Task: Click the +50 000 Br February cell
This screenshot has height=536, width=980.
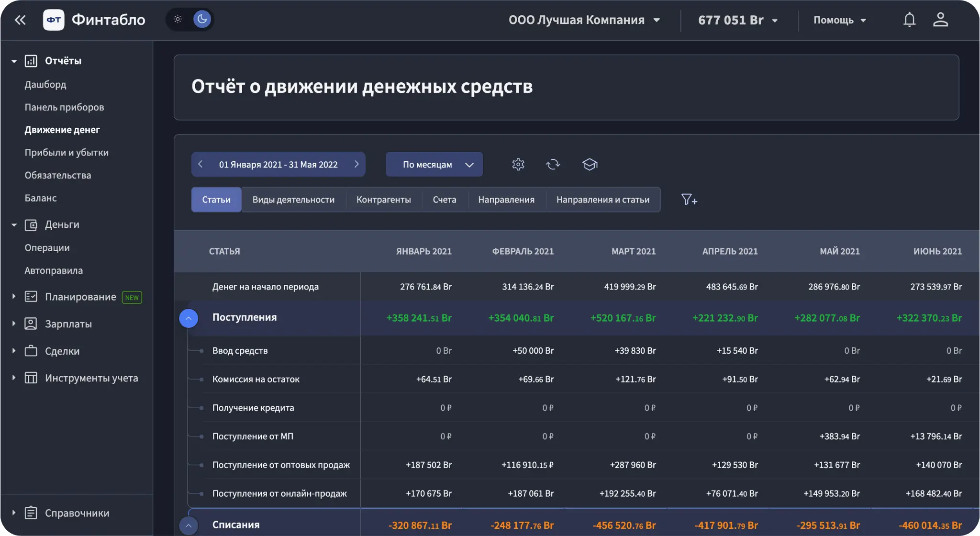Action: tap(533, 350)
